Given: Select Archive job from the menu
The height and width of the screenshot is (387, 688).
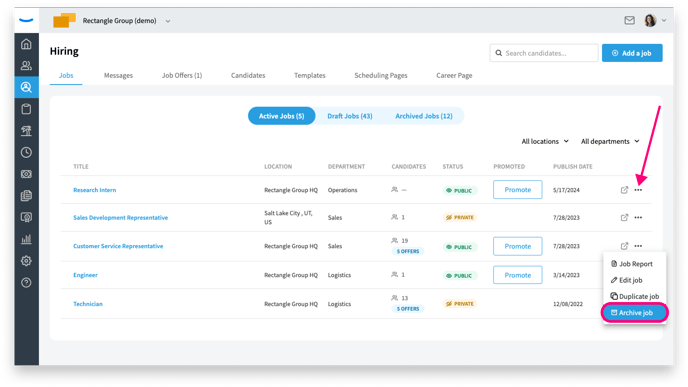Looking at the screenshot, I should (635, 312).
